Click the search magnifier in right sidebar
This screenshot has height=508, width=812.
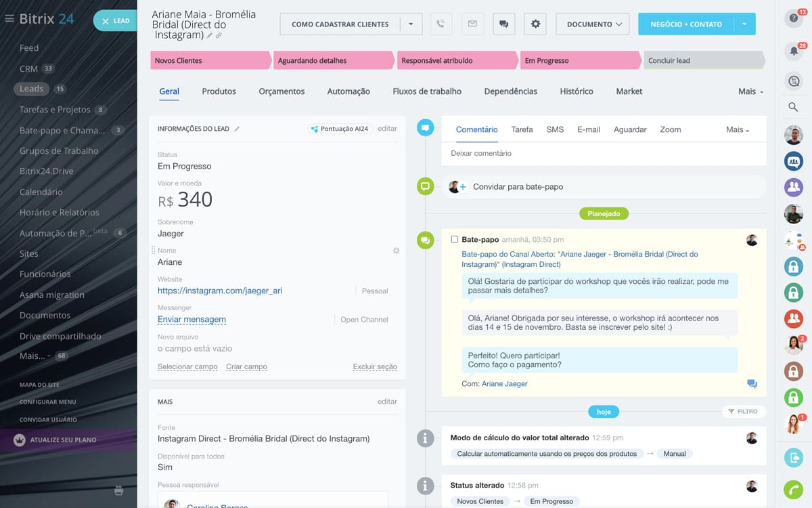793,107
